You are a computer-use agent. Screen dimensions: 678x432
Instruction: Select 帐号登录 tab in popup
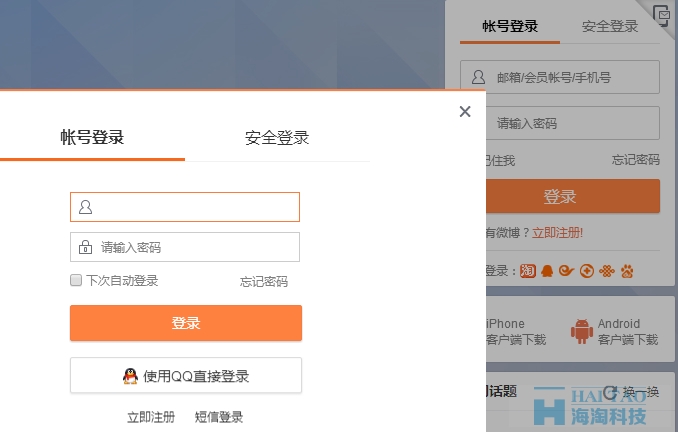(x=92, y=138)
